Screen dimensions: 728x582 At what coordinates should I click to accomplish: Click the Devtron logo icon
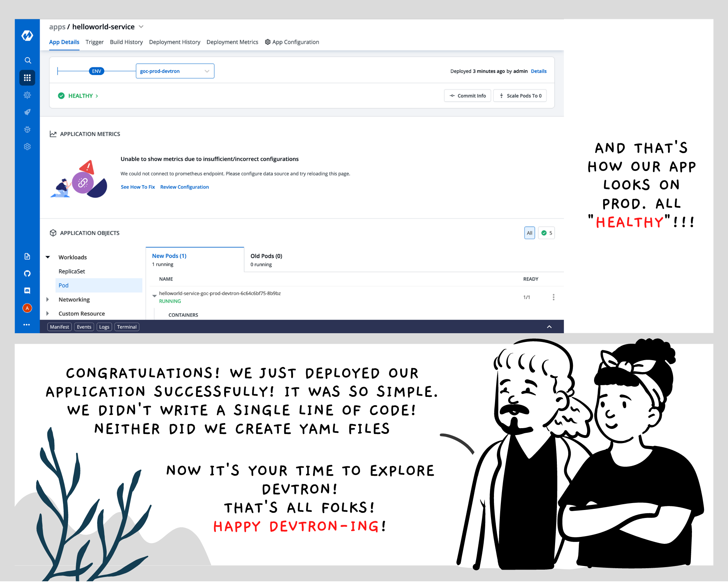(27, 36)
